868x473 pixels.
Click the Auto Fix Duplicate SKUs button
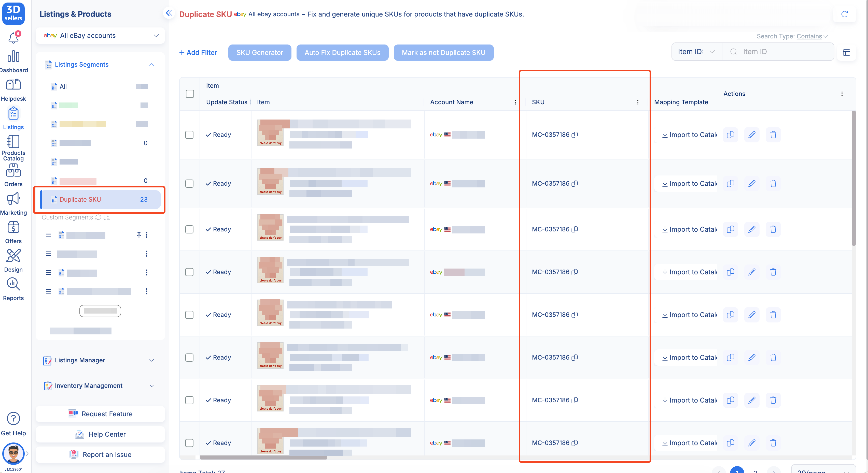[x=342, y=53]
